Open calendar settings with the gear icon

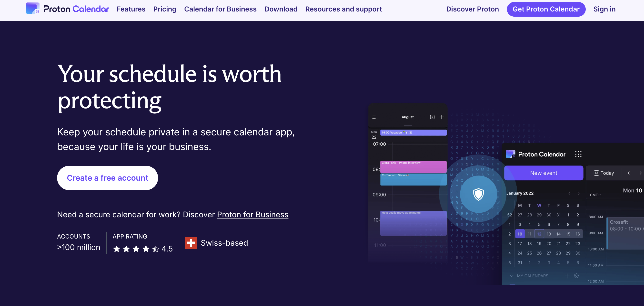[x=576, y=276]
